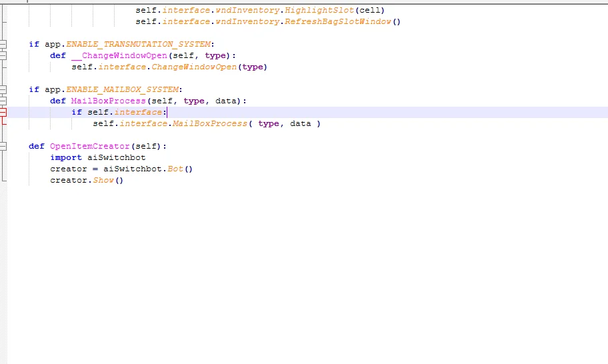The image size is (608, 364).
Task: Collapse the OpenItemCreator function fold marker
Action: click(3, 146)
